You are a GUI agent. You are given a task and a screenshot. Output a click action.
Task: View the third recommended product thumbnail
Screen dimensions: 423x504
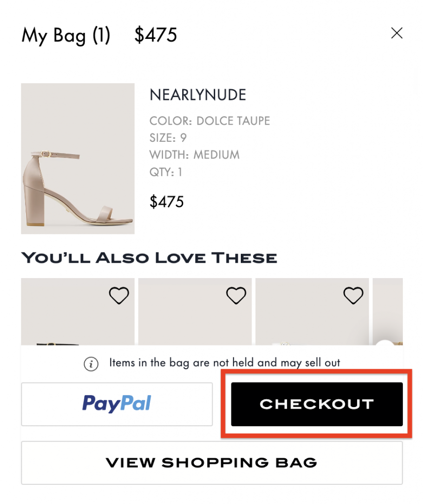(x=312, y=320)
